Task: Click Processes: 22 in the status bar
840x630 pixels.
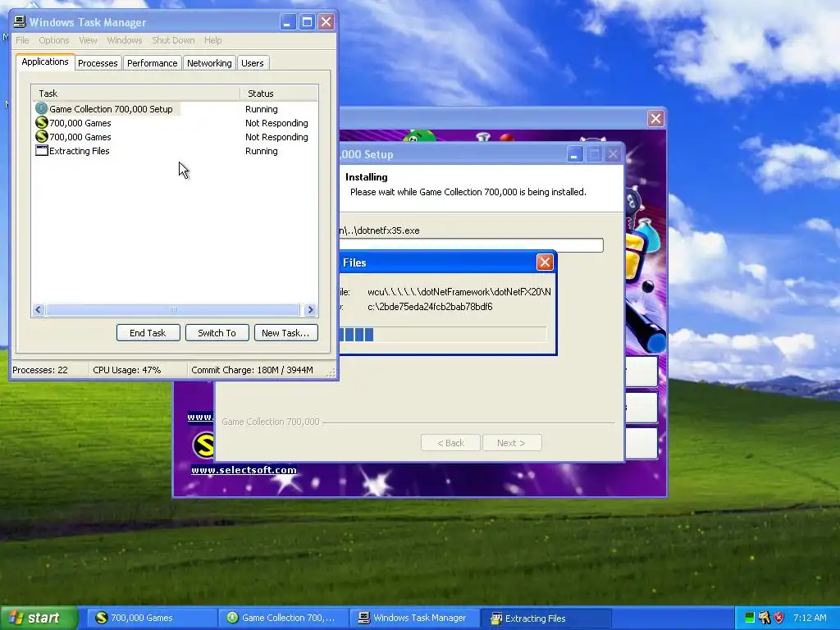Action: tap(40, 370)
